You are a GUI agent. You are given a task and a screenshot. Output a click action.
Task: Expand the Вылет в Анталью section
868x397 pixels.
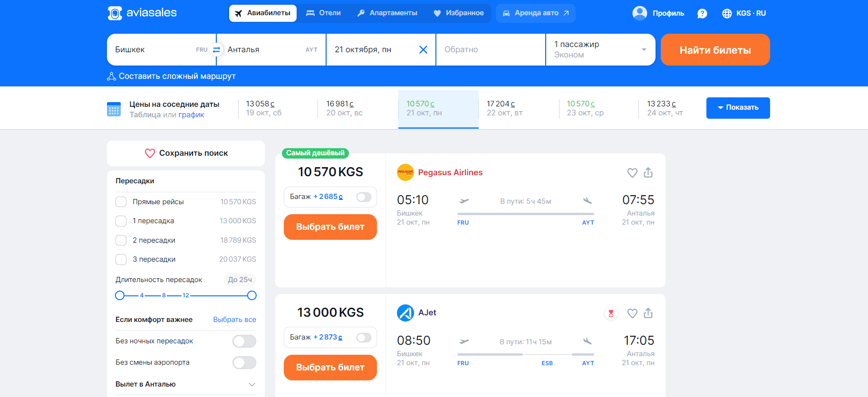point(186,384)
